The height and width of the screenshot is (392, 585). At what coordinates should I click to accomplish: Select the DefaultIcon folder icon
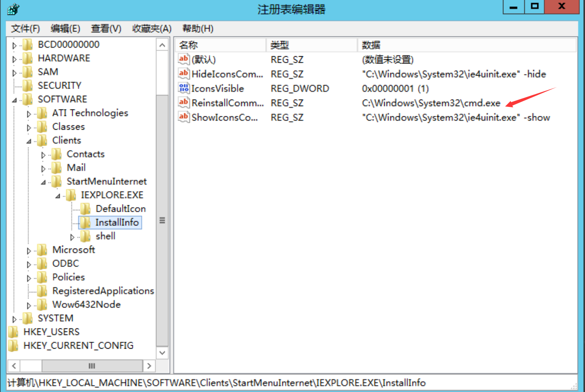tap(86, 209)
